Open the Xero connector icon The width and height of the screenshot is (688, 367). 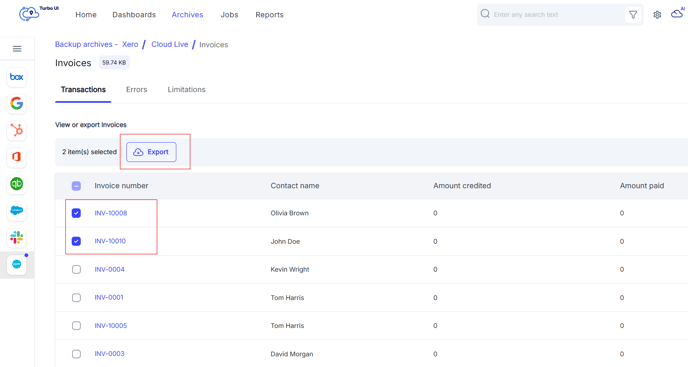coord(17,264)
